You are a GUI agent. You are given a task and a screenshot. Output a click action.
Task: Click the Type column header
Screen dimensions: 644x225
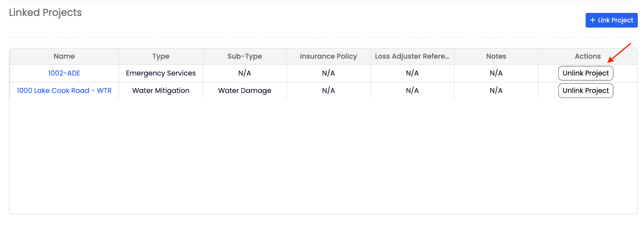(x=161, y=56)
